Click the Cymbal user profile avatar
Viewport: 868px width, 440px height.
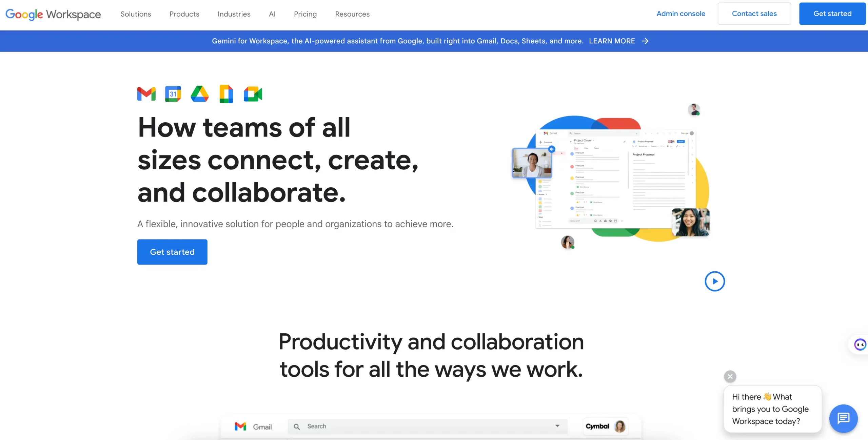click(619, 426)
